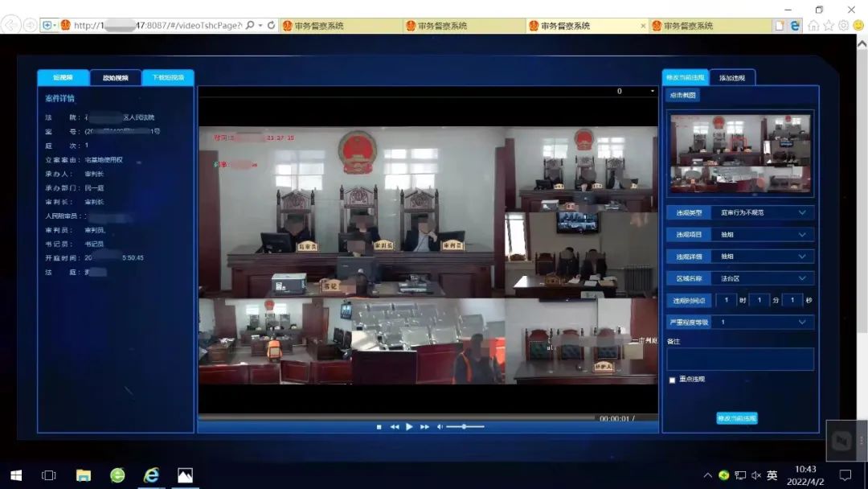The height and width of the screenshot is (489, 868).
Task: Check the 重点违规 checkbox
Action: (673, 380)
